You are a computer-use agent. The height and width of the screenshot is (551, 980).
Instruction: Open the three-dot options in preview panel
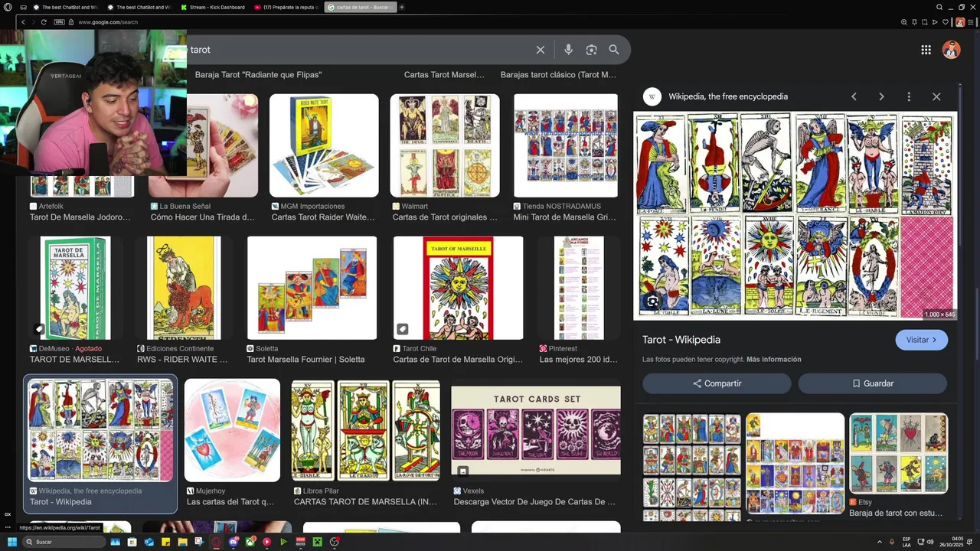coord(909,96)
